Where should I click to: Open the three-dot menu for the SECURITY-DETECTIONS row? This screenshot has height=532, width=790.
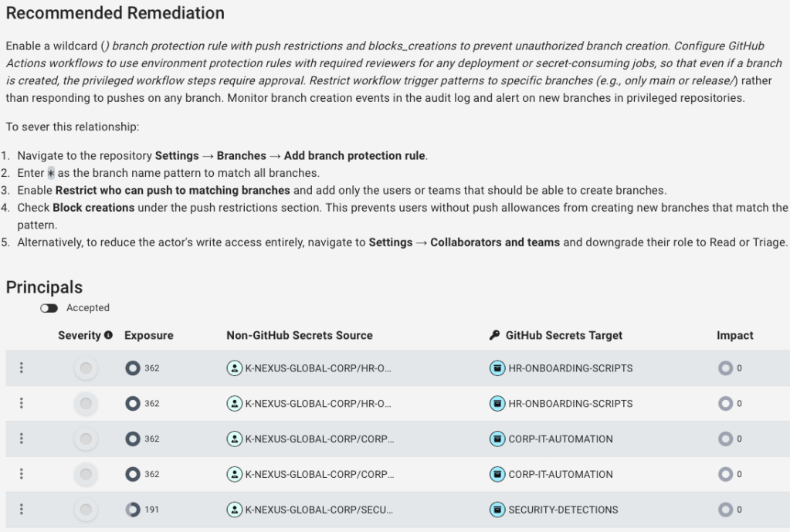tap(22, 510)
